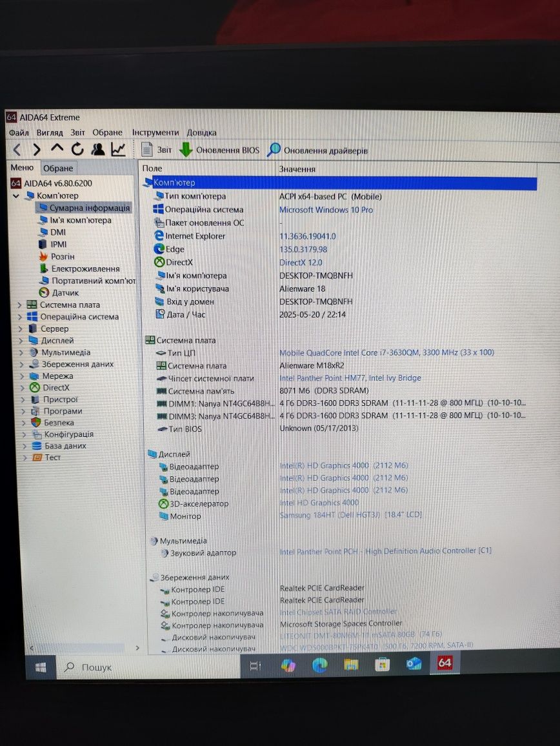Go back with the left arrow toolbar icon
Screen dimensions: 560x746
click(x=17, y=149)
